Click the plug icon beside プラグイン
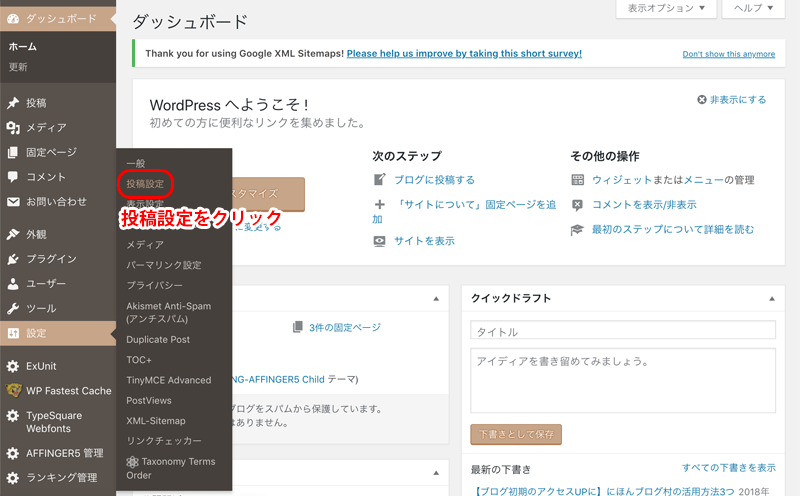 [13, 259]
